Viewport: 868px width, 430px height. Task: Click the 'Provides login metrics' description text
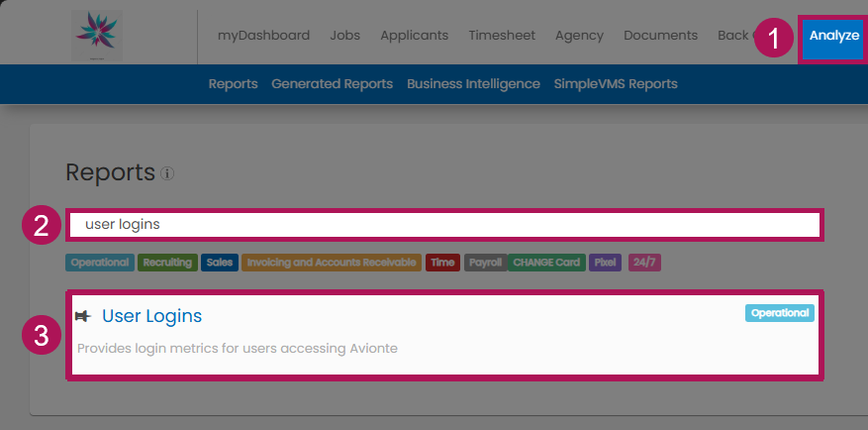point(237,349)
